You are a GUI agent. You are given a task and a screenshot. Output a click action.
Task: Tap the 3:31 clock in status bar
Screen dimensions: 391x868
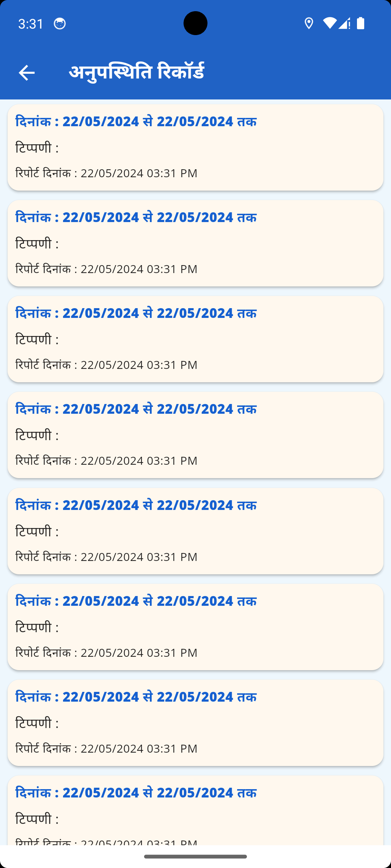pyautogui.click(x=31, y=24)
